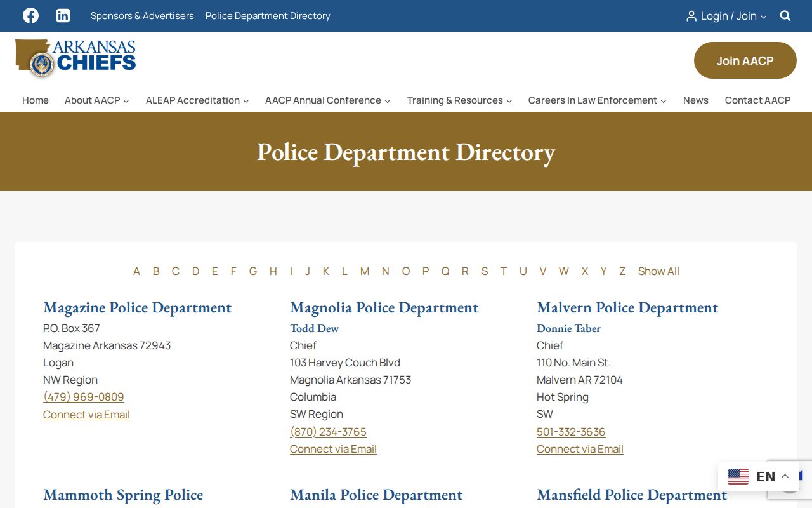The width and height of the screenshot is (812, 508).
Task: Go to the Home menu item
Action: (36, 100)
